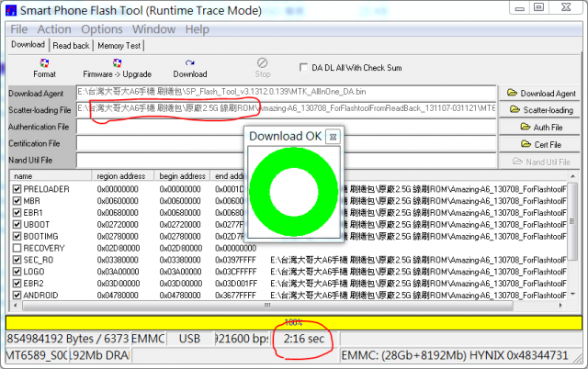Click the horizontal scrollbar left arrow
The height and width of the screenshot is (369, 588).
pos(15,306)
